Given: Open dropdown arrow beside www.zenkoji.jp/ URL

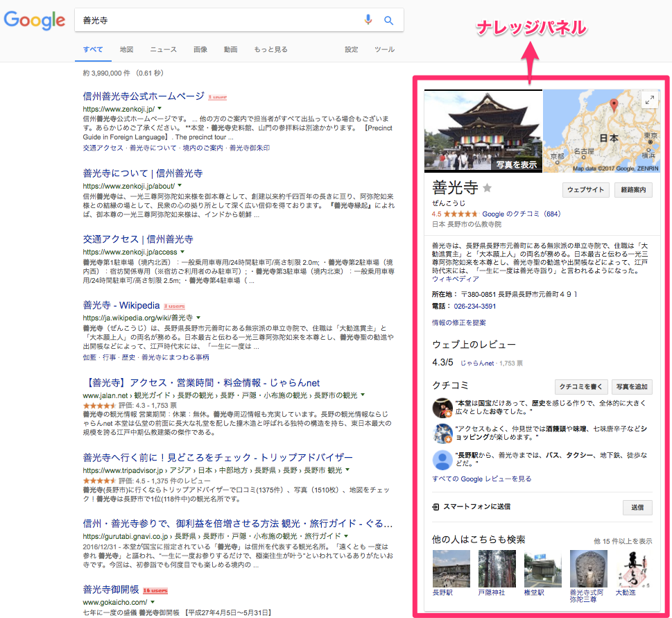Looking at the screenshot, I should pyautogui.click(x=160, y=109).
